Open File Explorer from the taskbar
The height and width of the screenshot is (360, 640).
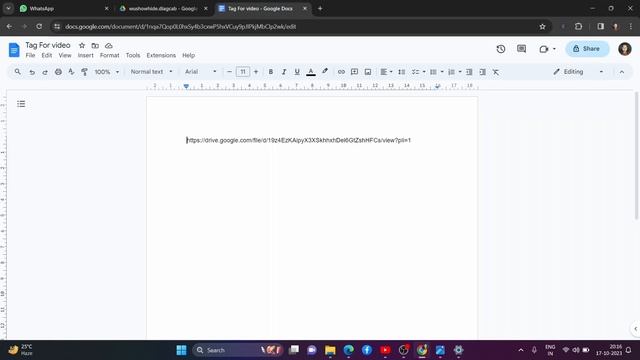point(330,350)
